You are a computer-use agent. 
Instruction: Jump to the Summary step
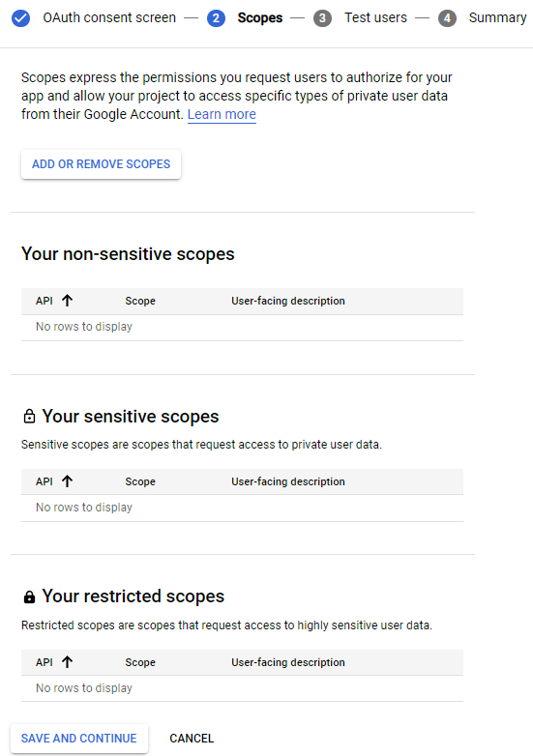click(498, 17)
